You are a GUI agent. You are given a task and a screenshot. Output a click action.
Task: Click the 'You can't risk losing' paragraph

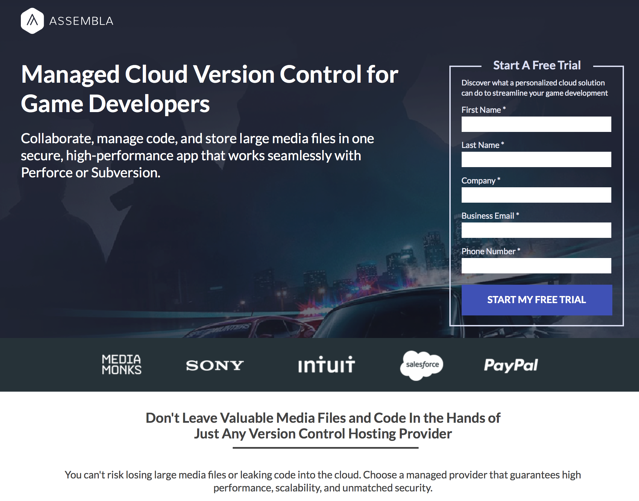tap(323, 481)
